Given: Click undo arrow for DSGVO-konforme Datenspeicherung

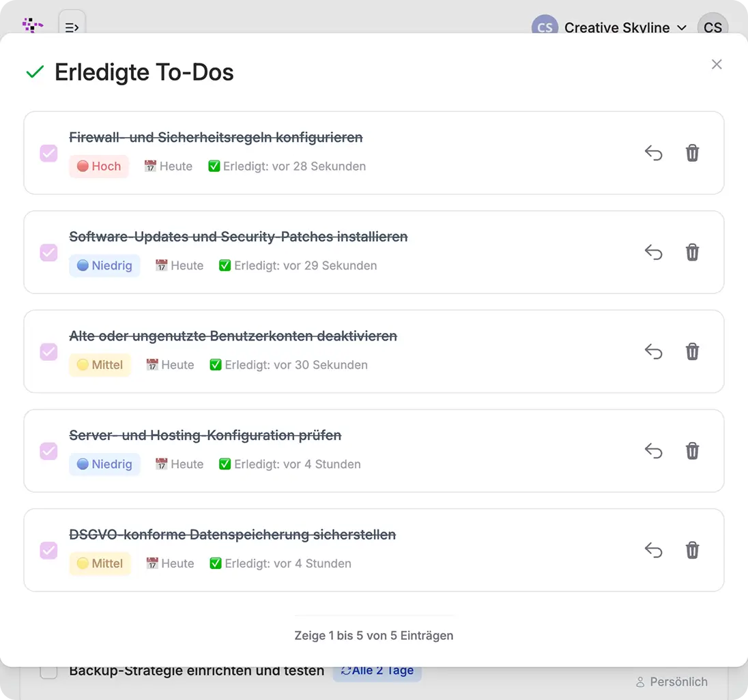Looking at the screenshot, I should [653, 551].
